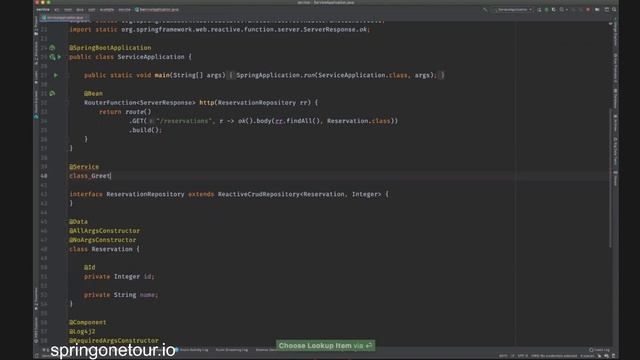Click the green Debug bug icon

click(x=547, y=9)
